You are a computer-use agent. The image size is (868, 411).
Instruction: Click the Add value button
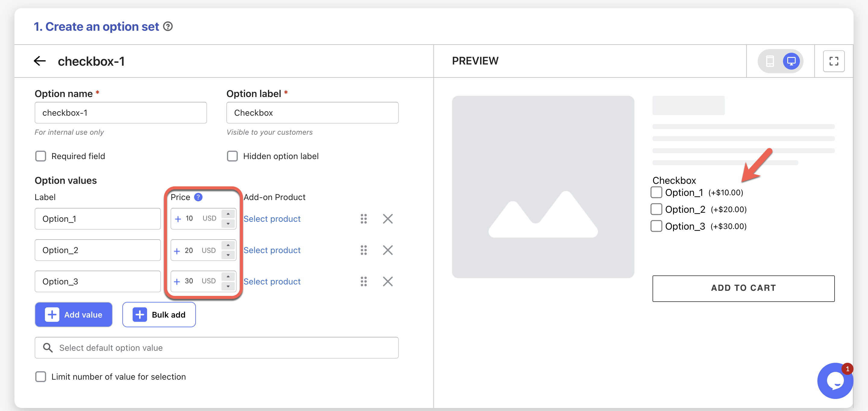(x=74, y=314)
